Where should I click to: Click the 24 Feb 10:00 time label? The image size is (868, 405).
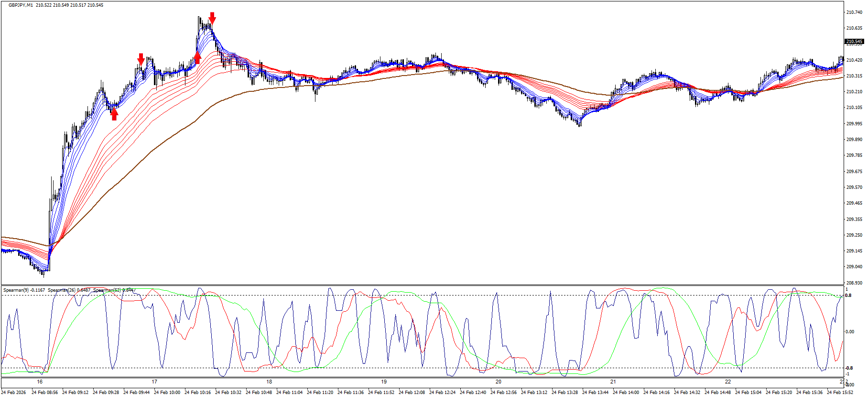167,393
